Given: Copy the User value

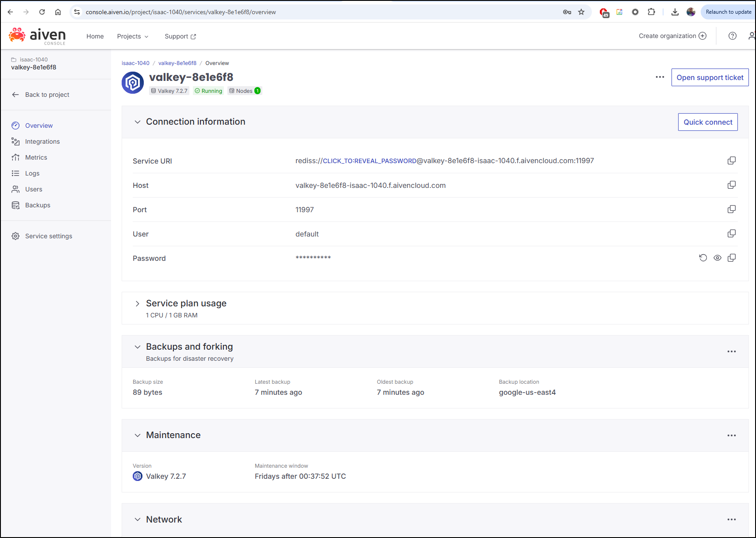Looking at the screenshot, I should tap(732, 233).
